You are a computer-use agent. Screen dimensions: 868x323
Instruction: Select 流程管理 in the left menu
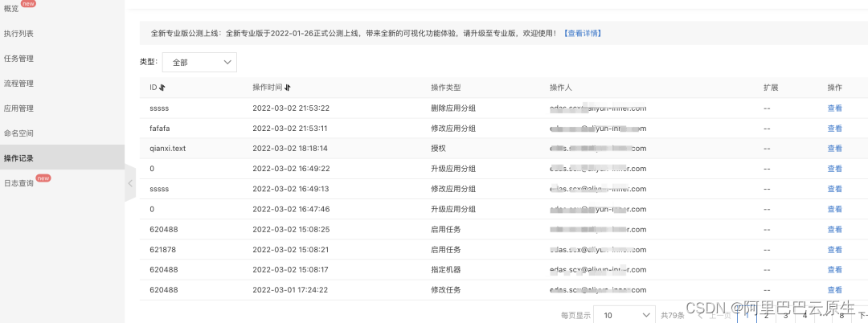pos(18,84)
